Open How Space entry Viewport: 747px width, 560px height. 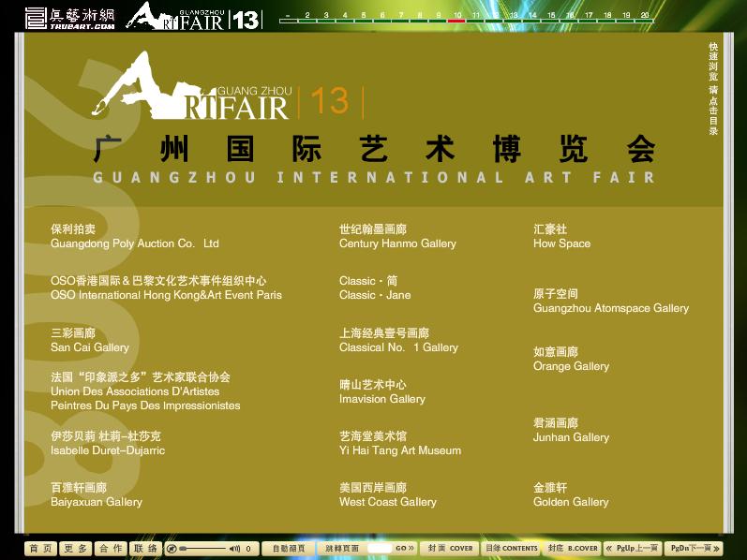[x=561, y=236]
